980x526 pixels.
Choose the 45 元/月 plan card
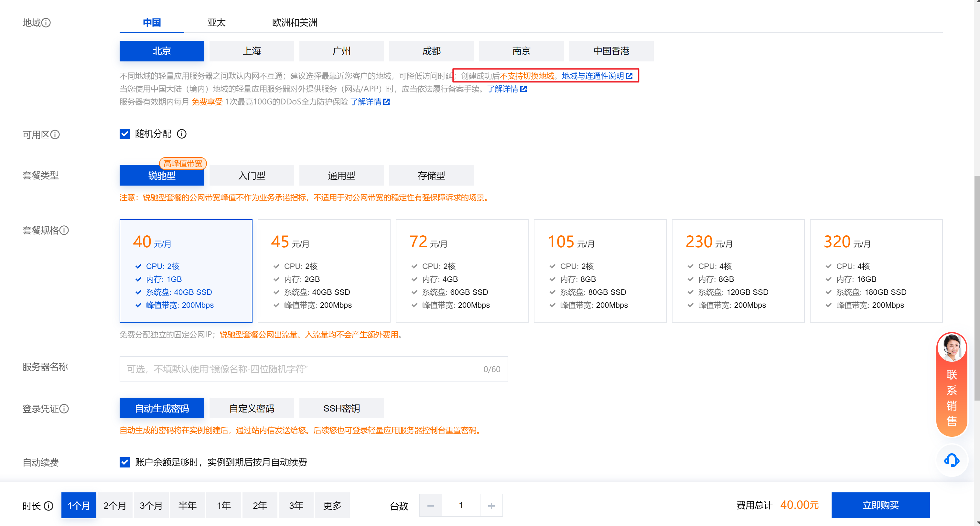click(324, 271)
